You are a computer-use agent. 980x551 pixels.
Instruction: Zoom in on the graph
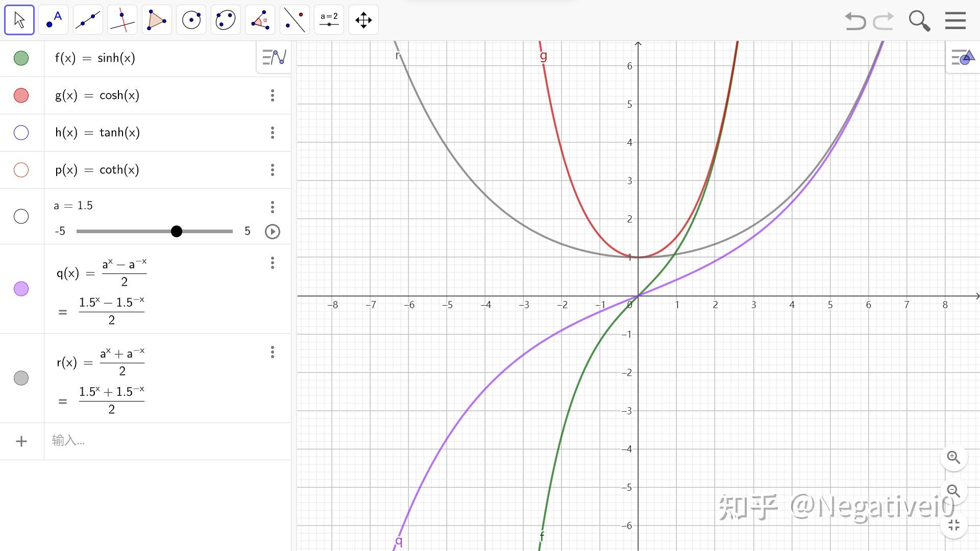point(953,457)
